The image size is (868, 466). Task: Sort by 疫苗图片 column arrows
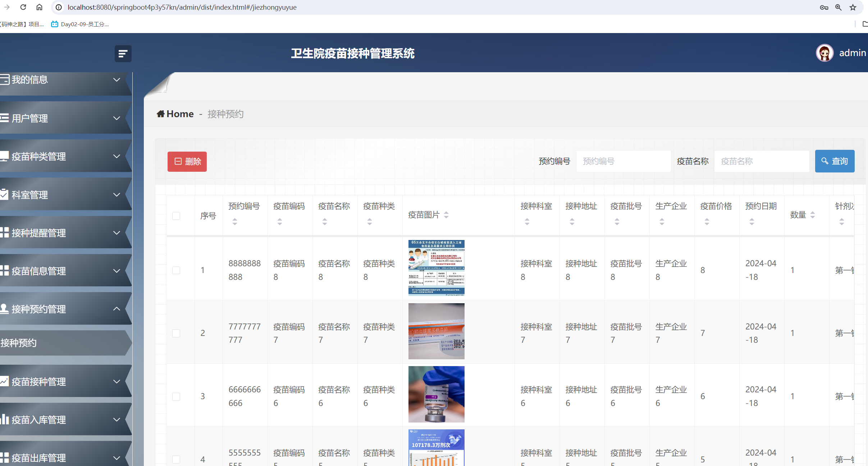[x=446, y=215]
